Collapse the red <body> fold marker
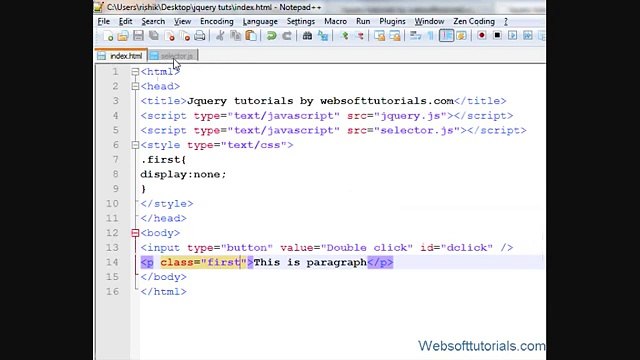This screenshot has height=360, width=640. click(x=135, y=233)
